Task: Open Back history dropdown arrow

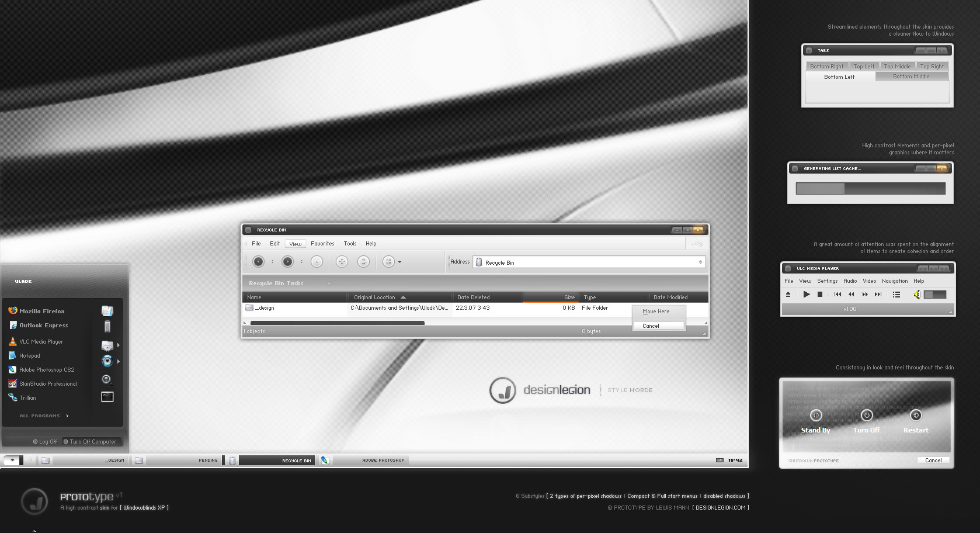Action: [x=272, y=262]
